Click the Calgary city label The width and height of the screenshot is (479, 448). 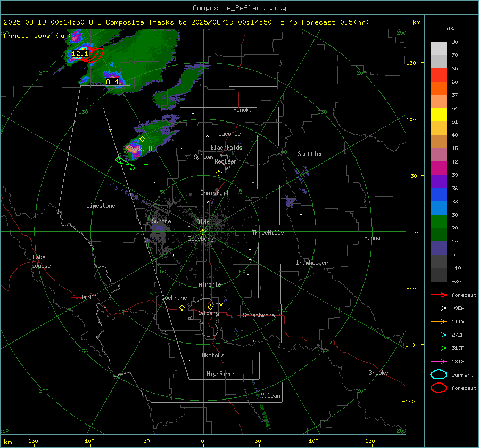[x=208, y=313]
